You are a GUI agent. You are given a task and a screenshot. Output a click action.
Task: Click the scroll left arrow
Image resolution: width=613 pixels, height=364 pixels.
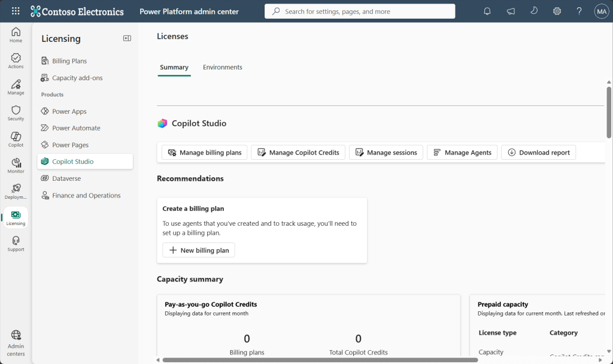158,360
